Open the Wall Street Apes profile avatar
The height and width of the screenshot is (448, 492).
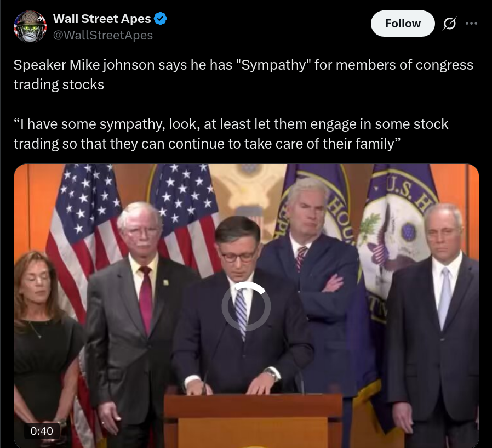tap(30, 26)
